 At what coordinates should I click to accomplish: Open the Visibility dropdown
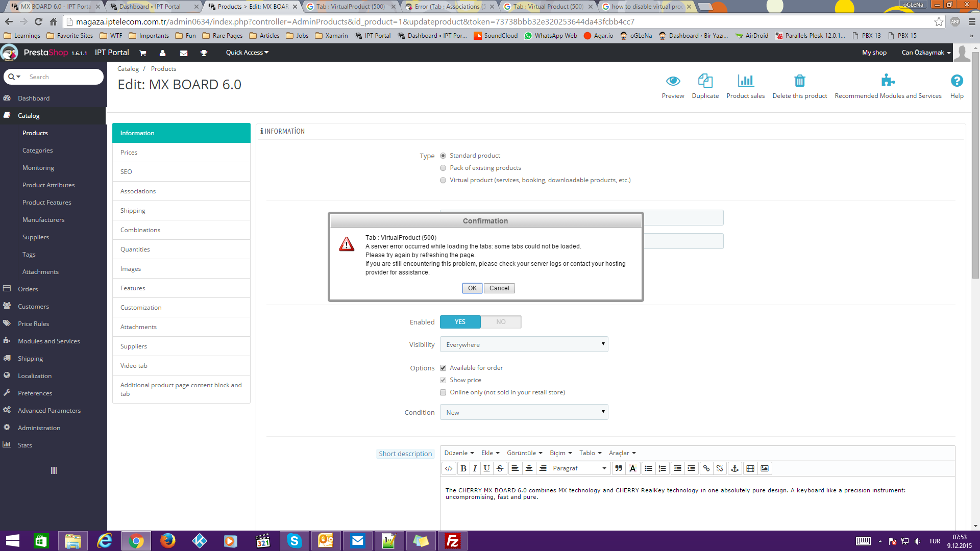[524, 344]
